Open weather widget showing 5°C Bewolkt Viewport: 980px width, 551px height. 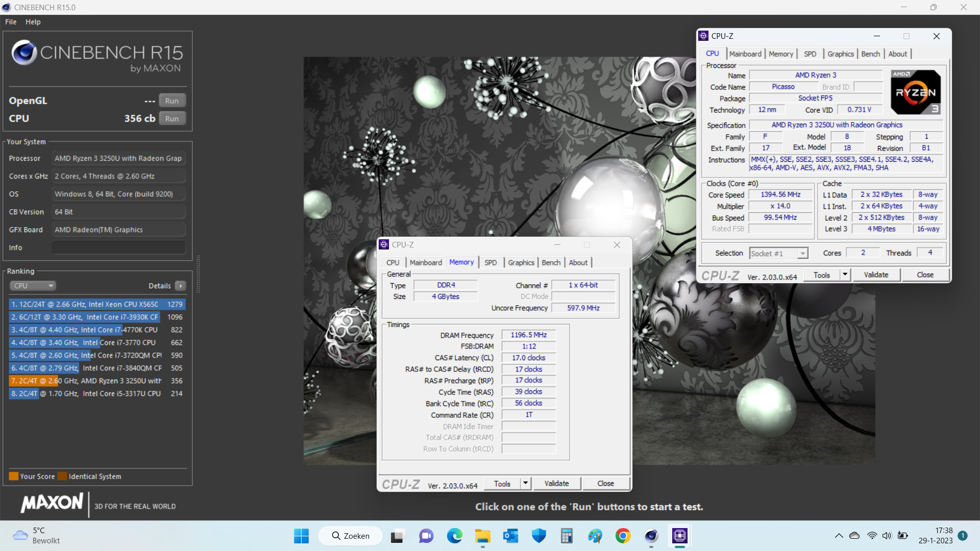click(x=37, y=536)
